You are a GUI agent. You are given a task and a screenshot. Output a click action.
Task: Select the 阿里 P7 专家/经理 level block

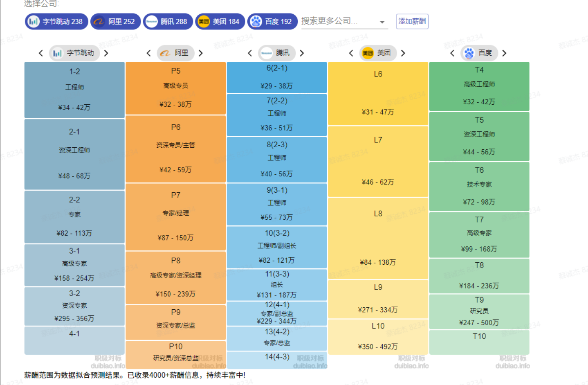point(175,217)
